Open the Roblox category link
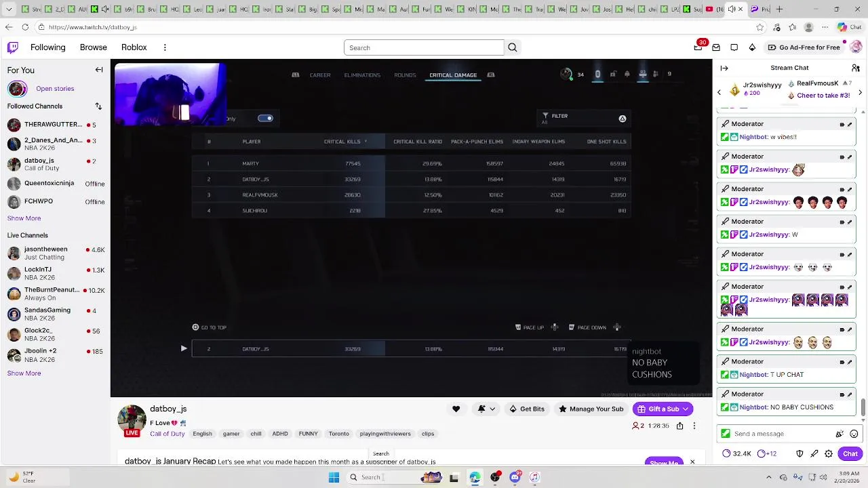 point(134,47)
